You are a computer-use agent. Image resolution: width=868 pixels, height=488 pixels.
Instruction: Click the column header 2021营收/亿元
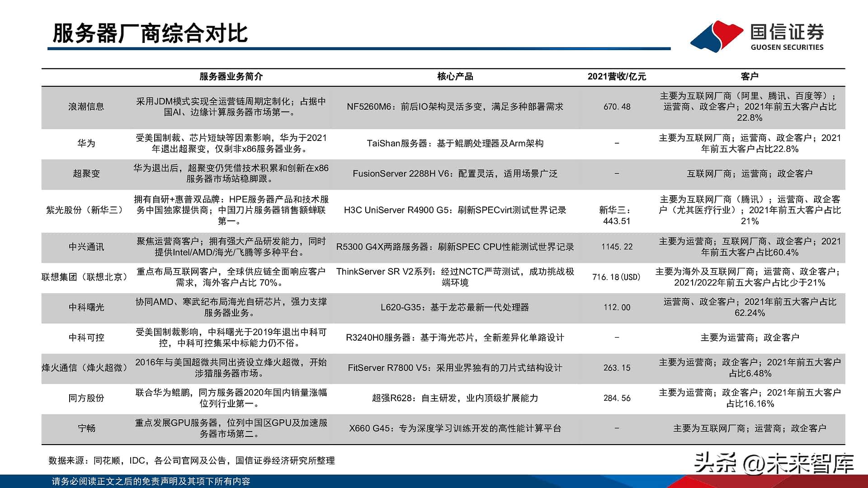coord(617,76)
